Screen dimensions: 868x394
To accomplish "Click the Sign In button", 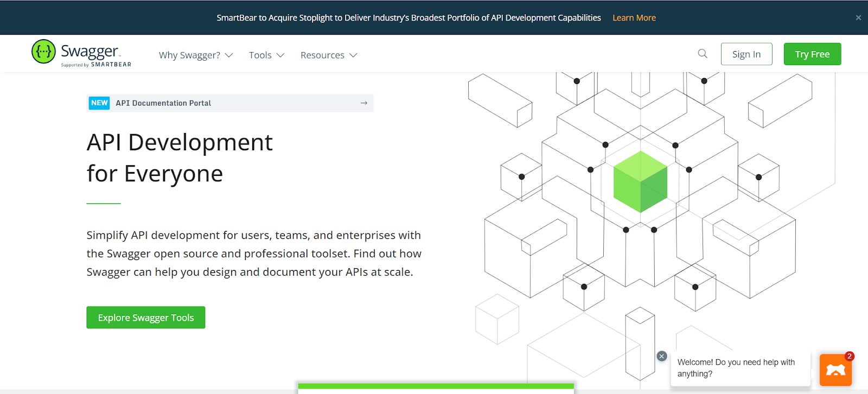I will (x=746, y=54).
